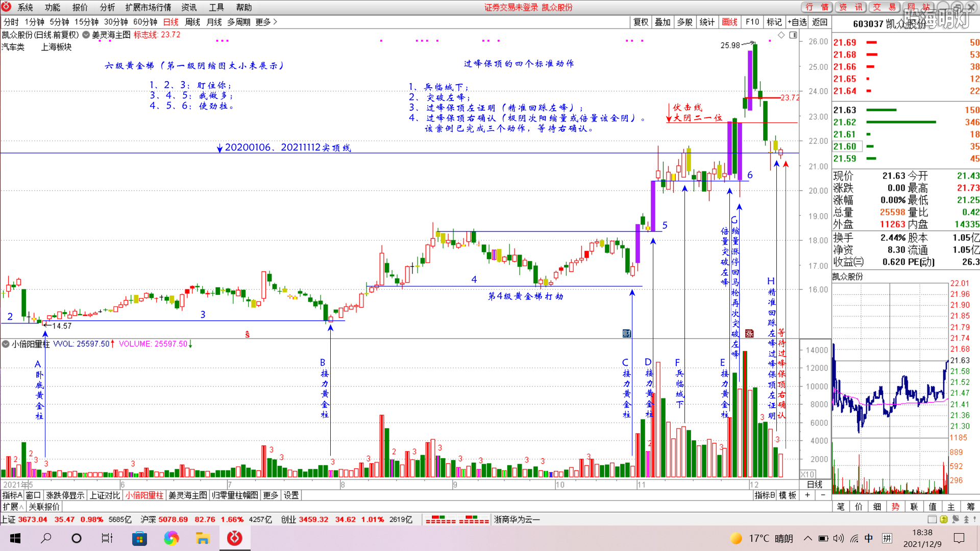This screenshot has width=980, height=551.
Task: Click the yellow status bar icon
Action: coord(944,519)
